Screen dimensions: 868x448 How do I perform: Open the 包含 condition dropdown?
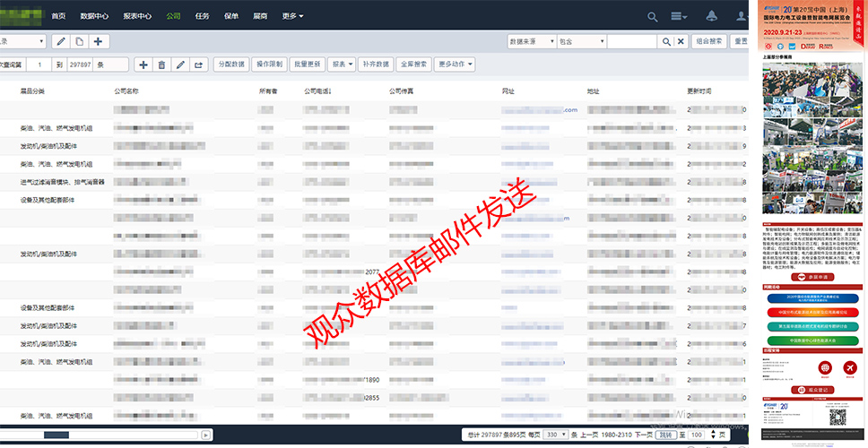point(582,41)
